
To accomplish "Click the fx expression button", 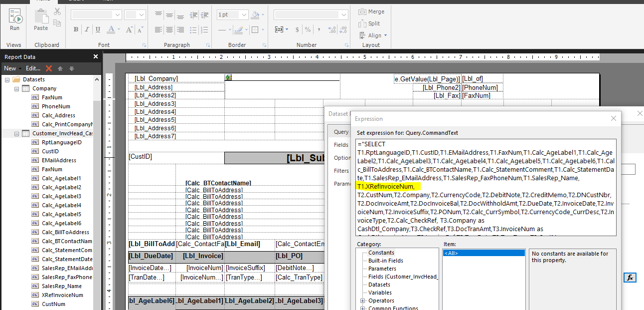I will point(630,278).
